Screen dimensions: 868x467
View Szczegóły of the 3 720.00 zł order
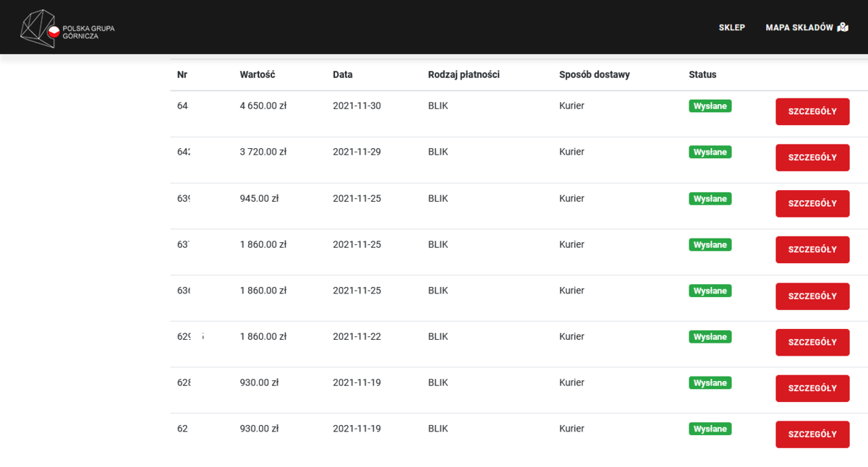[x=812, y=158]
